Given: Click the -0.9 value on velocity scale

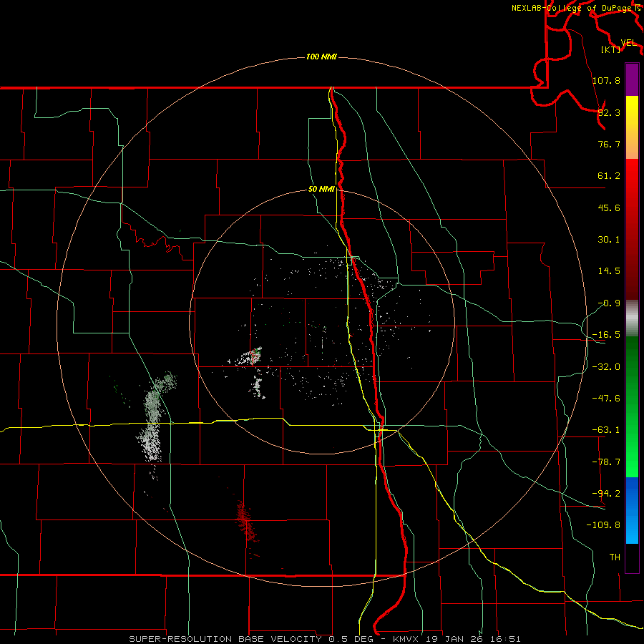Looking at the screenshot, I should 609,303.
